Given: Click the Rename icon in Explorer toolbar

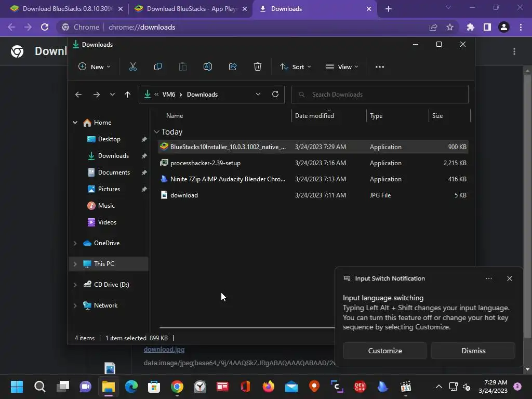Looking at the screenshot, I should [x=208, y=67].
